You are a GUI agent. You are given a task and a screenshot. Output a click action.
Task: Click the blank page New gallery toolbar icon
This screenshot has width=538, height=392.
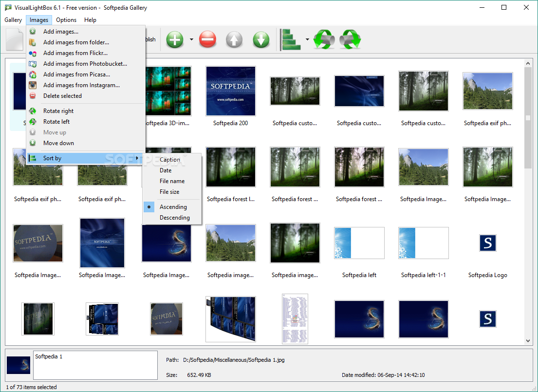point(15,39)
